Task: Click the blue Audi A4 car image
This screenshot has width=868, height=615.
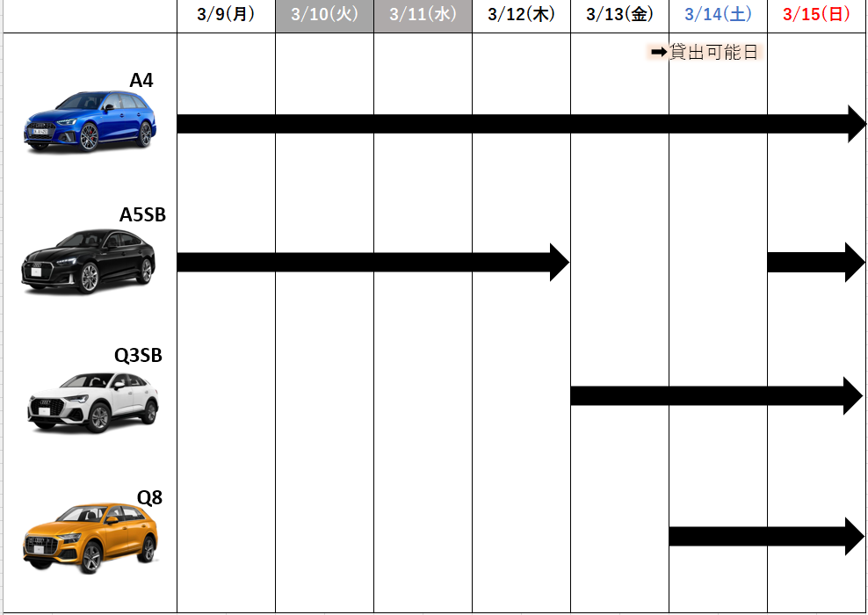Action: click(x=90, y=120)
